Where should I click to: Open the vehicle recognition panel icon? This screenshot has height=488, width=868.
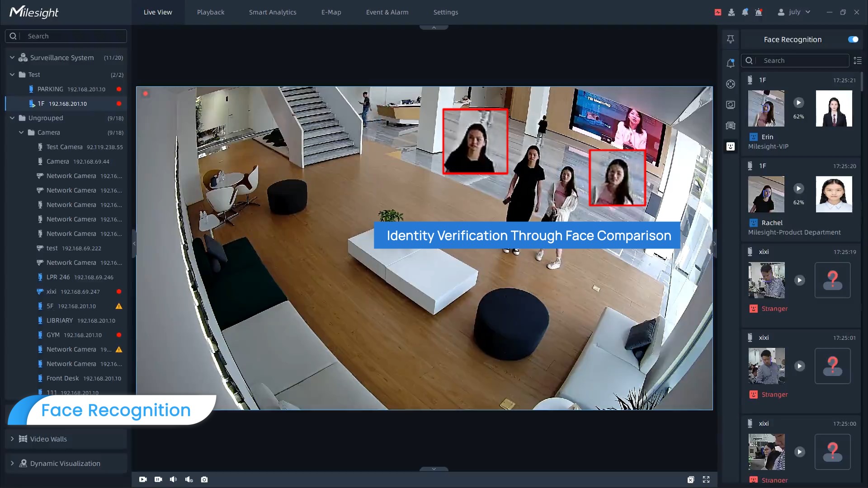[731, 126]
